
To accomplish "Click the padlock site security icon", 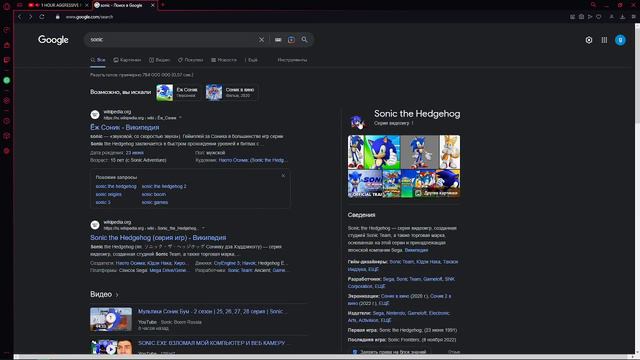I will point(58,17).
